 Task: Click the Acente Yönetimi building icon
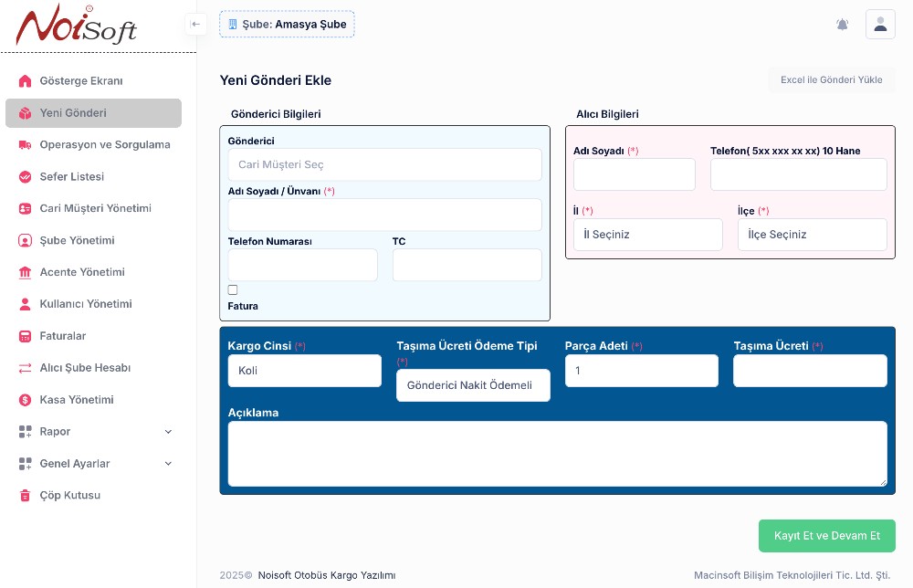pos(25,272)
